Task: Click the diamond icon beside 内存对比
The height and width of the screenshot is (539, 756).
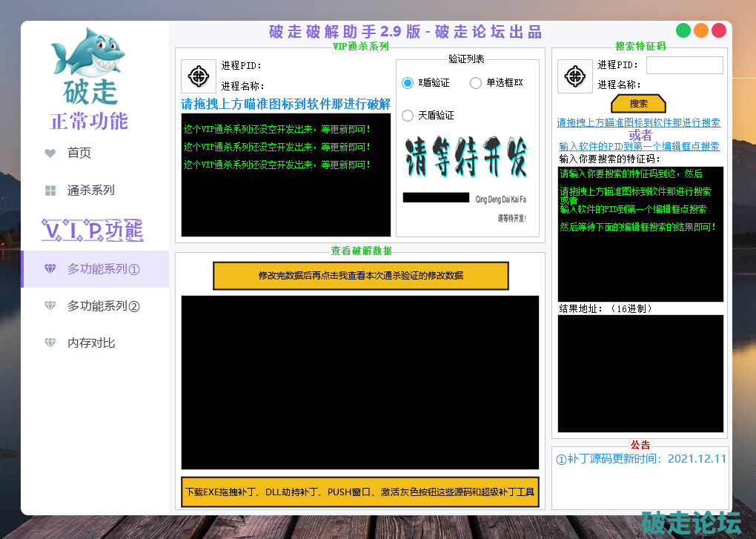Action: (50, 343)
